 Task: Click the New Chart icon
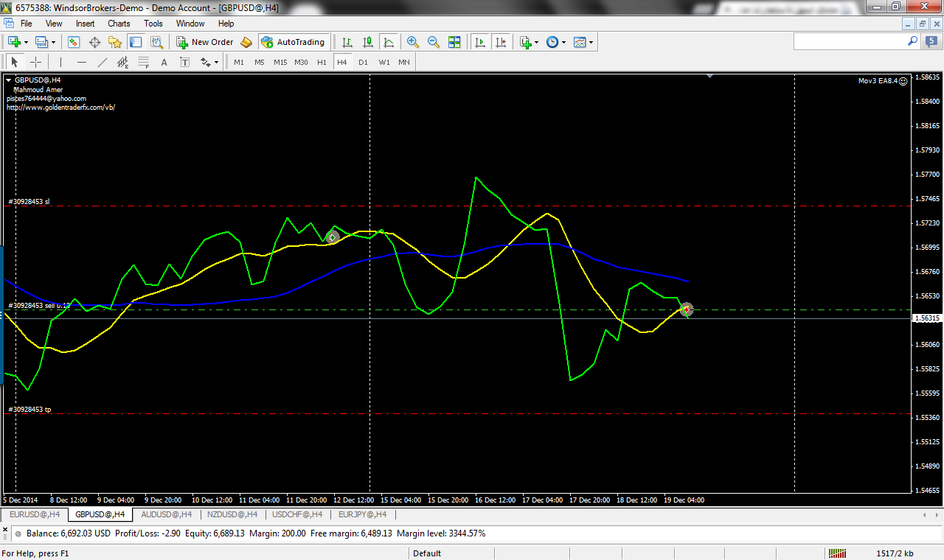point(14,42)
